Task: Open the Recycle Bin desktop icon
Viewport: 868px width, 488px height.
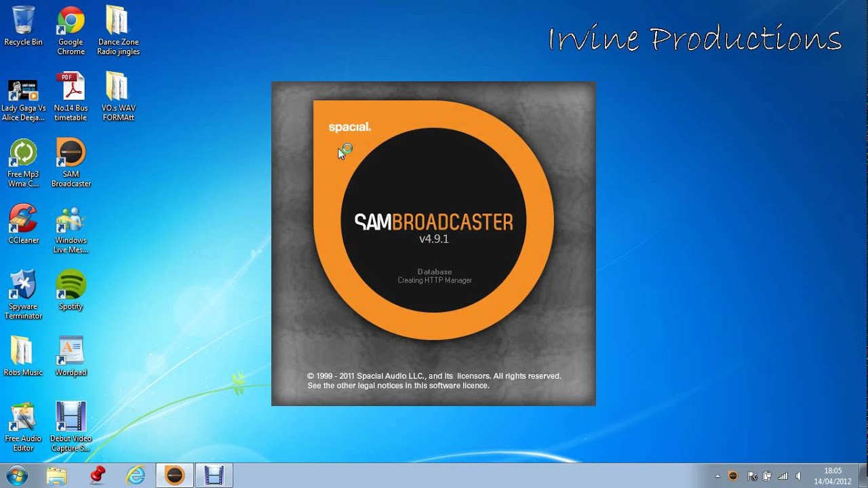Action: [24, 26]
